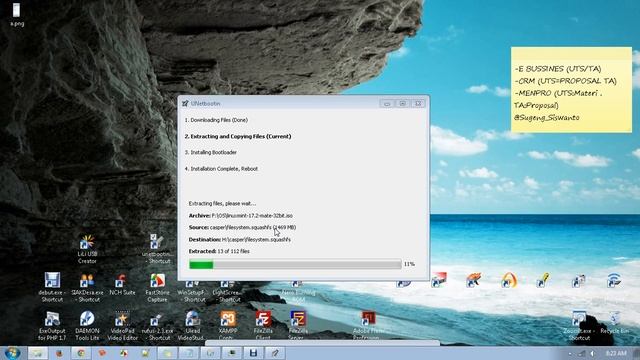The width and height of the screenshot is (640, 360).
Task: Open Firefox from the taskbar
Action: tap(59, 353)
